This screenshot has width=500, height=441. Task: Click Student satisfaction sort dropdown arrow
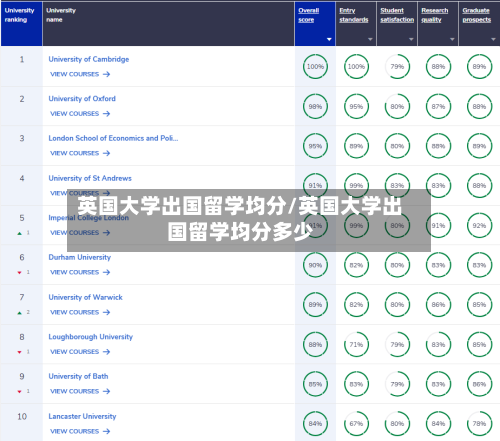coord(411,39)
